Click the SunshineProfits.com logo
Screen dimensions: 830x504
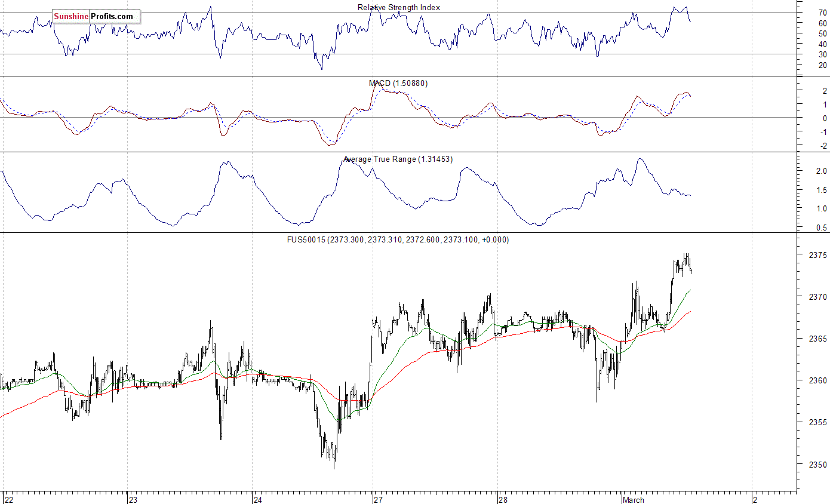(96, 16)
